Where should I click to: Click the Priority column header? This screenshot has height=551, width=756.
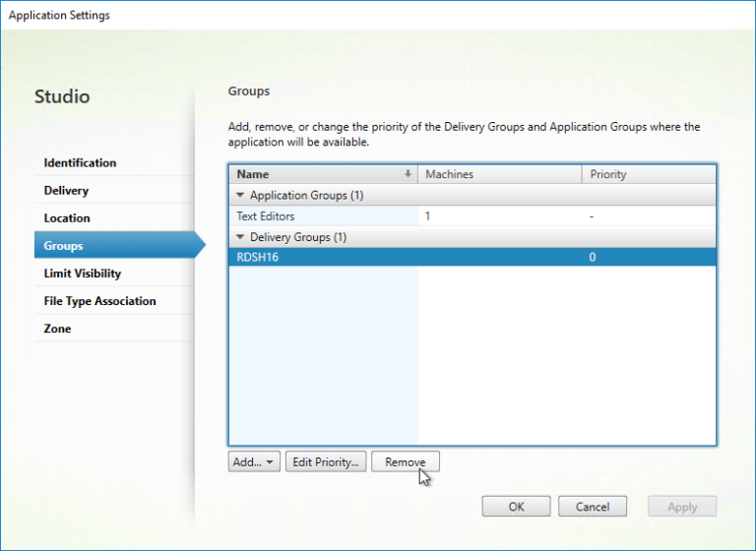pos(648,174)
